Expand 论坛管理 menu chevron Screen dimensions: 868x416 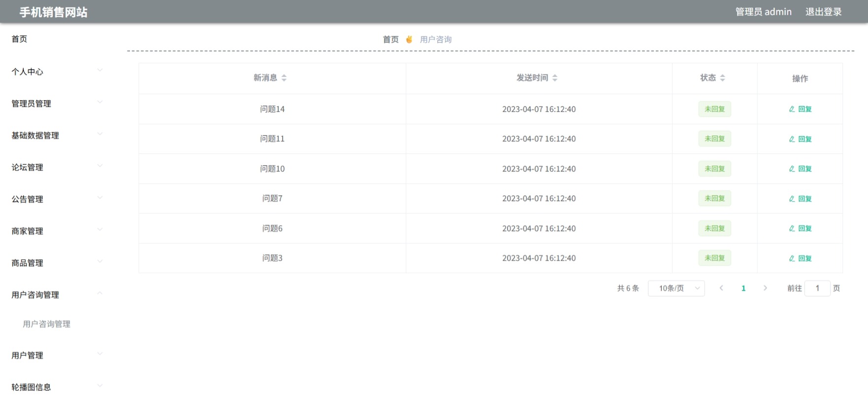(100, 166)
